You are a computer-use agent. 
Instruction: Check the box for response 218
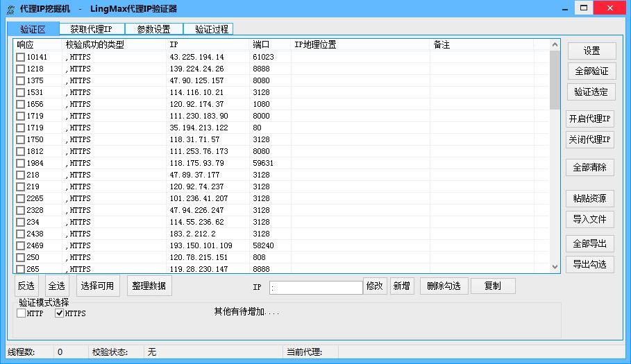click(21, 175)
